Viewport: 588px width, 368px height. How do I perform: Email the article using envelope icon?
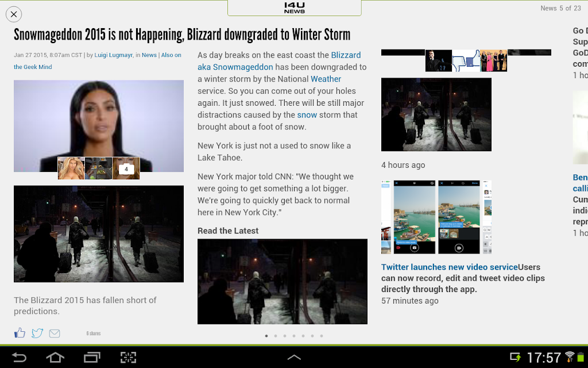pos(55,333)
